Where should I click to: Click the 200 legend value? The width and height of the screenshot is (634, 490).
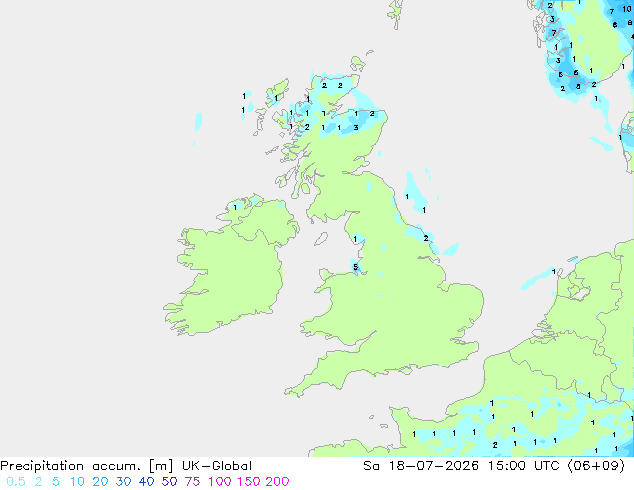(x=277, y=482)
